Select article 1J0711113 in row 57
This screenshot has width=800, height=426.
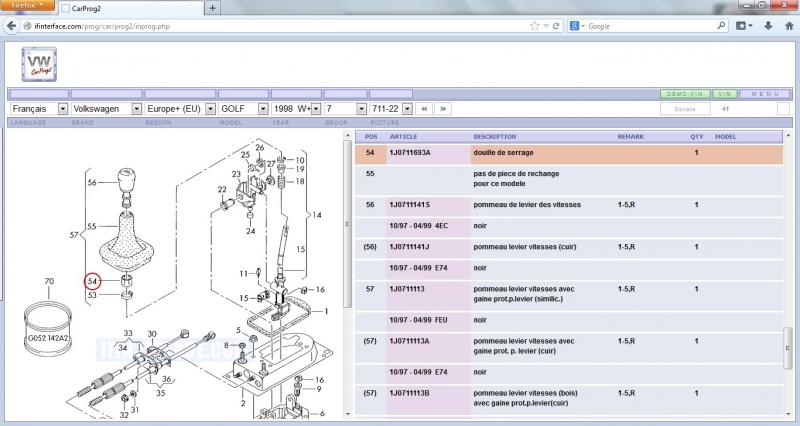coord(407,289)
